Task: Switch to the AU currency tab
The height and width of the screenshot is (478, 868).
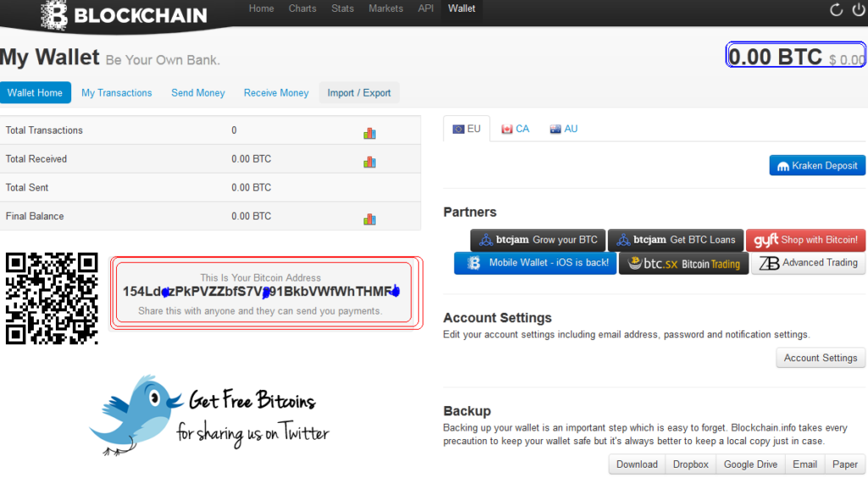Action: point(564,129)
